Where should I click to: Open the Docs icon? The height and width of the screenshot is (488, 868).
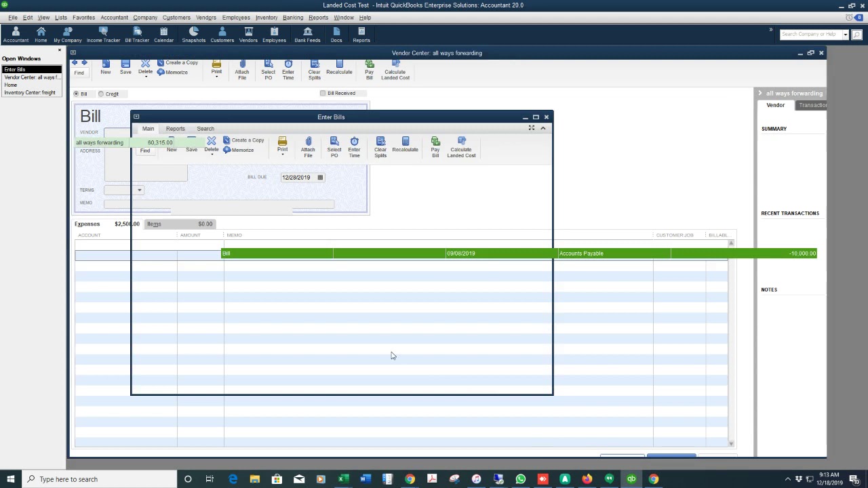pyautogui.click(x=336, y=35)
